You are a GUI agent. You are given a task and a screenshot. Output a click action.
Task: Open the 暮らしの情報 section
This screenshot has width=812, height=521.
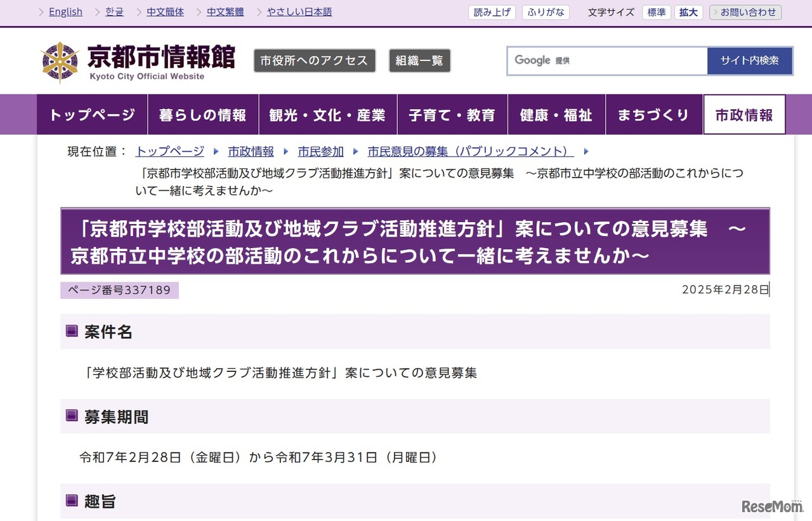click(203, 114)
